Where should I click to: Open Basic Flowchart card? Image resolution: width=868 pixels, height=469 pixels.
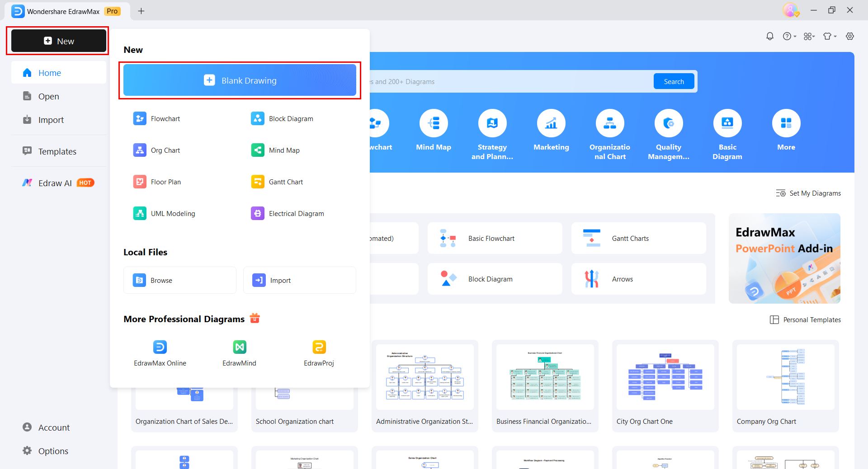(x=495, y=238)
